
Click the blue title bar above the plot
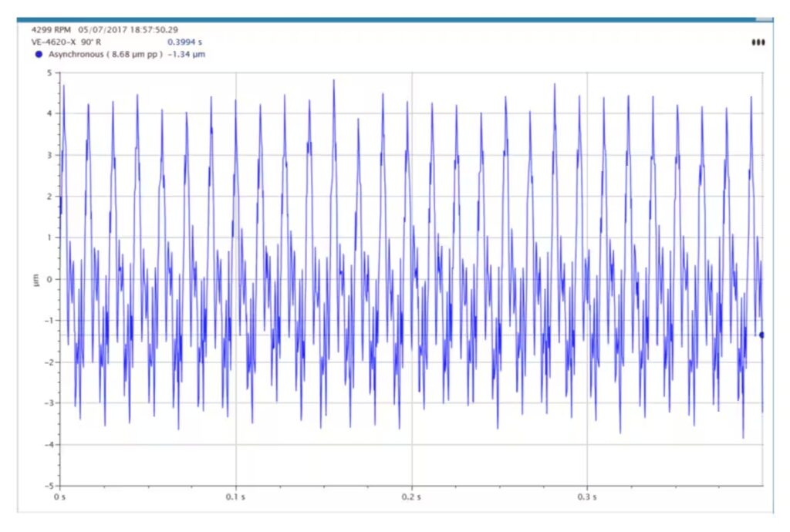pyautogui.click(x=386, y=19)
